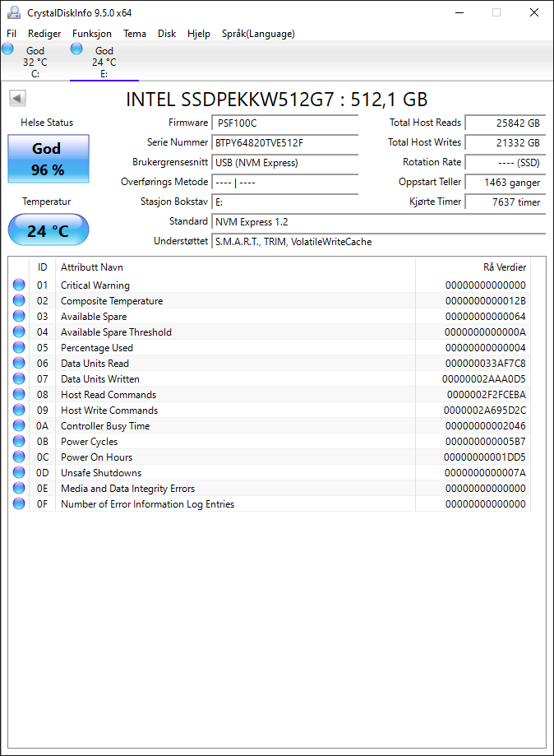The width and height of the screenshot is (554, 756).
Task: Open the Funksjon menu
Action: 92,33
